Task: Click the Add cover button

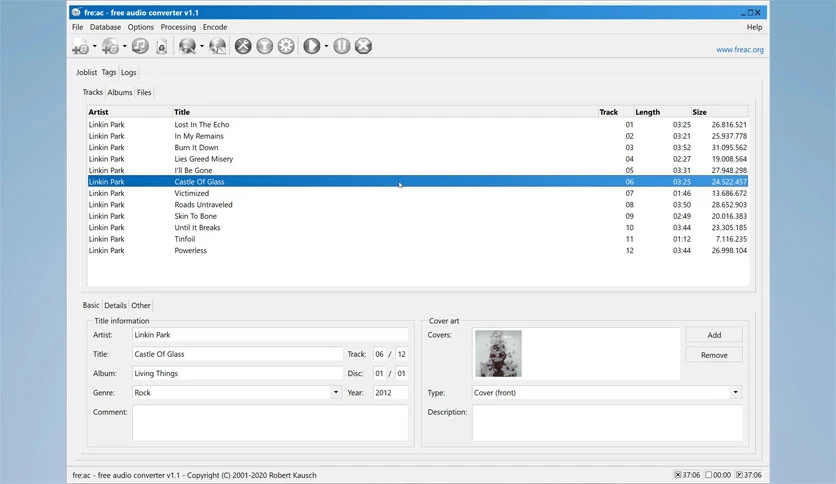Action: [x=714, y=335]
